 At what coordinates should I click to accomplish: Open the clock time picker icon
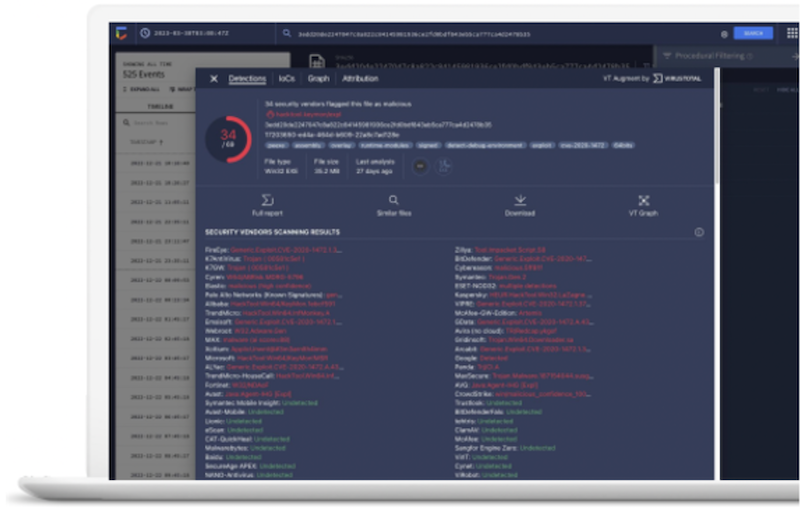[x=145, y=33]
